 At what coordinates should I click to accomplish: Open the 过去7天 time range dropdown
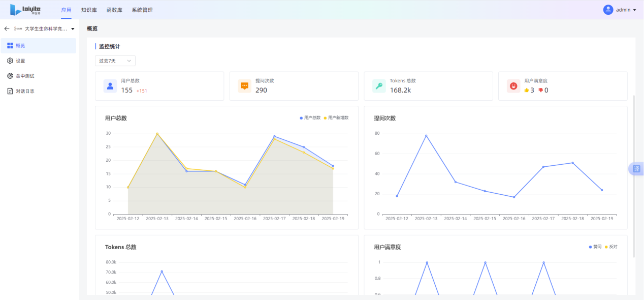(115, 61)
